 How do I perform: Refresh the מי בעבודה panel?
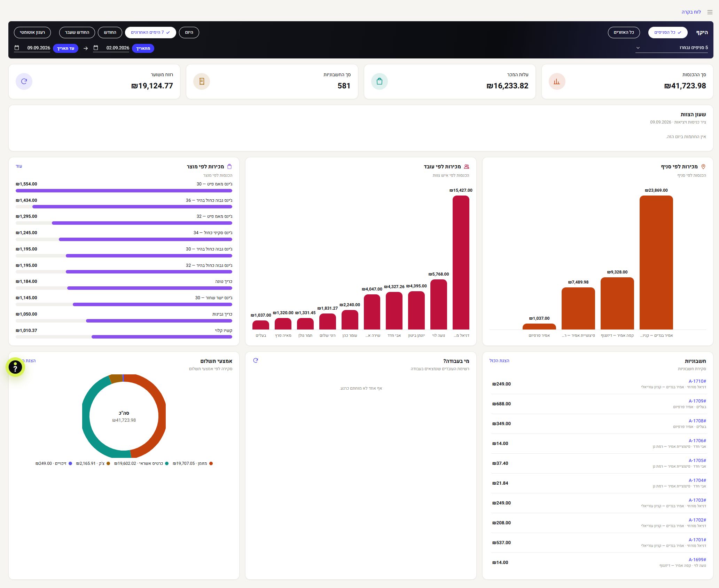click(256, 360)
